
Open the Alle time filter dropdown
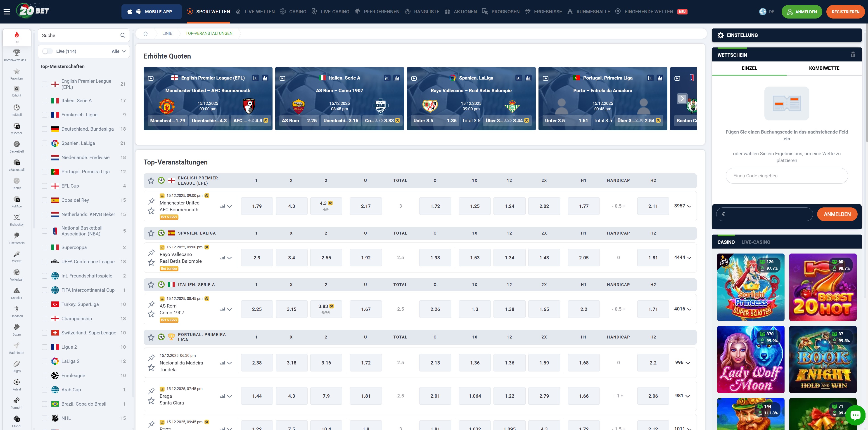click(x=119, y=51)
